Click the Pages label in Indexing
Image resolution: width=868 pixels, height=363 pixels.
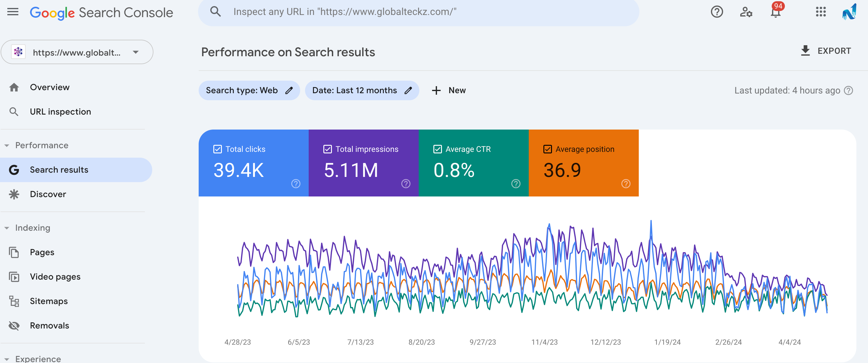(42, 252)
